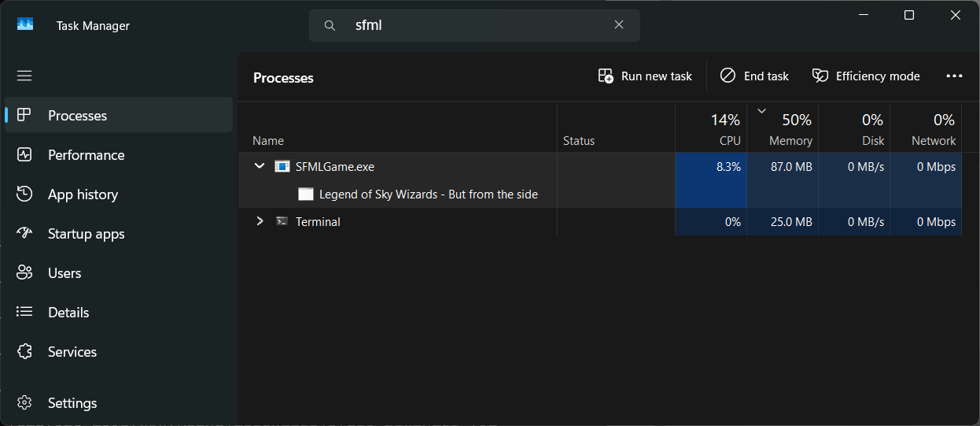Viewport: 980px width, 426px height.
Task: Click the Users people icon
Action: pyautogui.click(x=24, y=273)
